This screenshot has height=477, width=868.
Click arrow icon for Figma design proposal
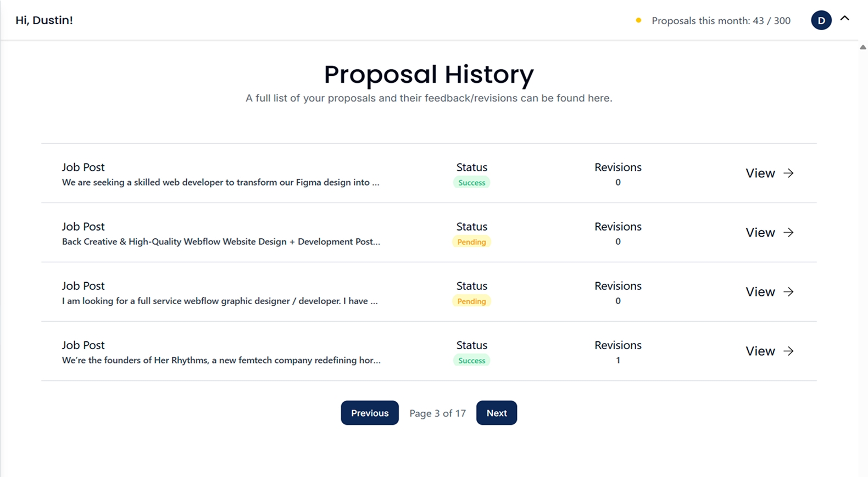pos(788,173)
